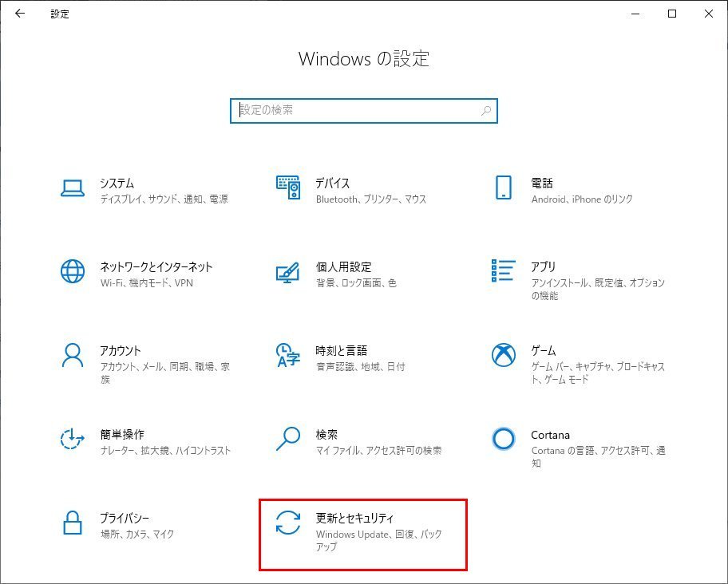Click the アプリ list icon
The height and width of the screenshot is (584, 728).
tap(503, 271)
